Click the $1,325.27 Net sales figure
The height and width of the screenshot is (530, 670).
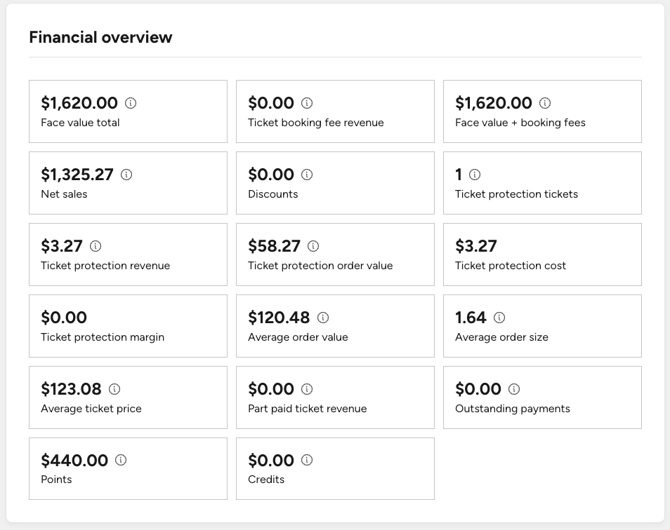click(77, 174)
